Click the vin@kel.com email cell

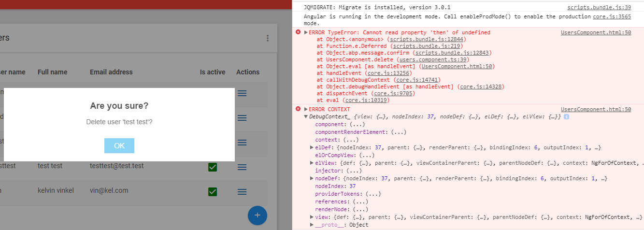tap(109, 190)
